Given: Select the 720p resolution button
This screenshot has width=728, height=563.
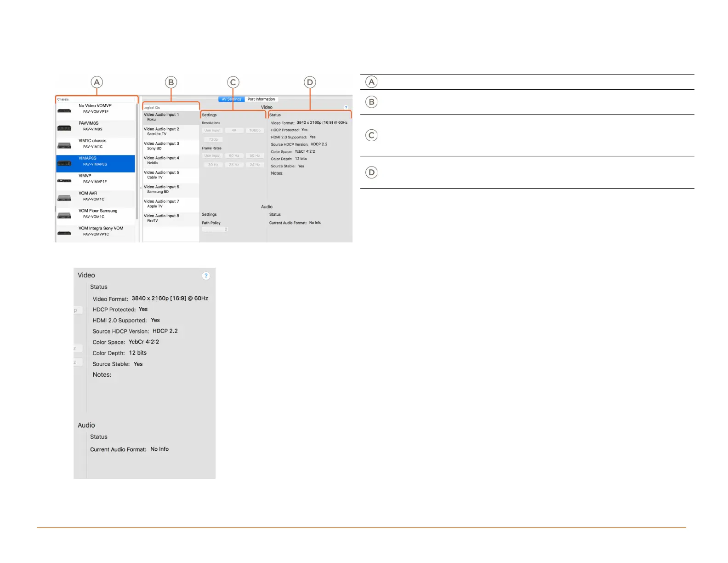Looking at the screenshot, I should tap(213, 139).
